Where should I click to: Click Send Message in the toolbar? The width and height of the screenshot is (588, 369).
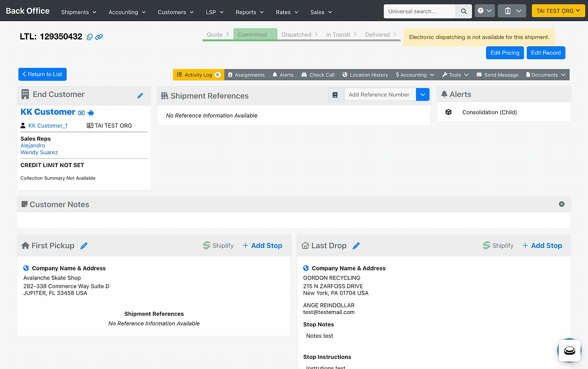(498, 75)
